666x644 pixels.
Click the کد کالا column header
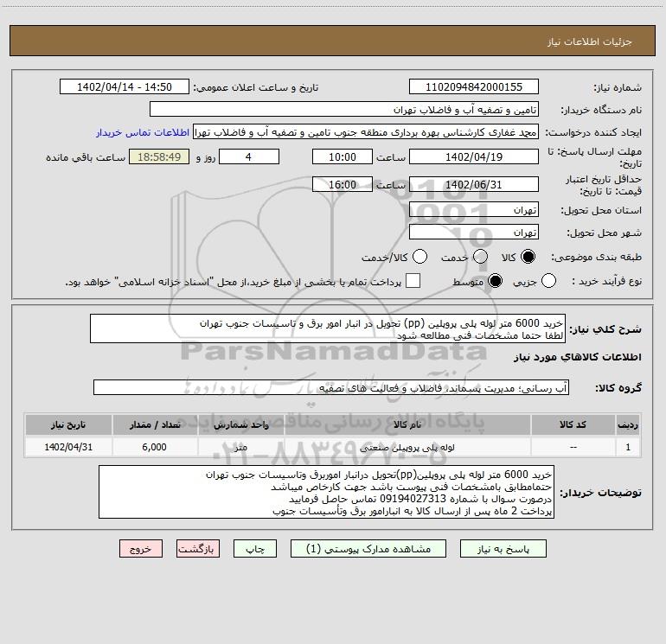click(x=573, y=424)
